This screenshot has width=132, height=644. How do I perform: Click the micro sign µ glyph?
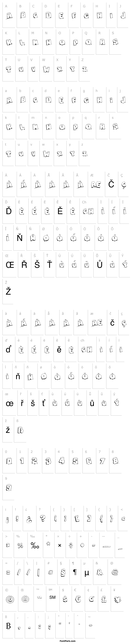pos(87,571)
